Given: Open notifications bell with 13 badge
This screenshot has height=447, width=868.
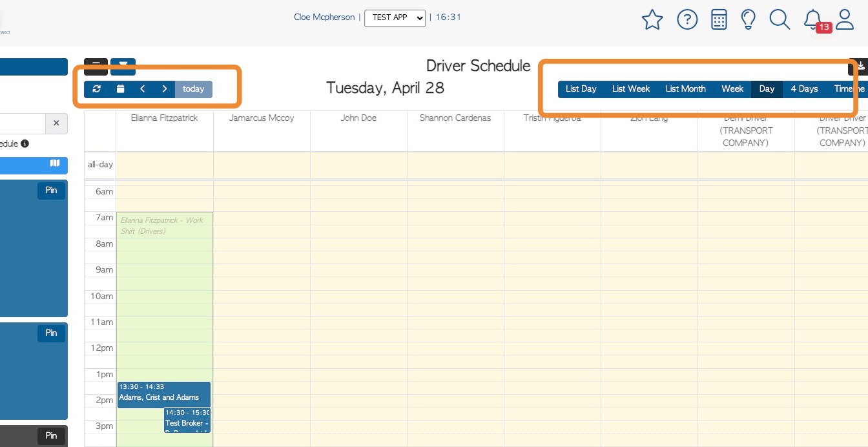Looking at the screenshot, I should (x=813, y=20).
